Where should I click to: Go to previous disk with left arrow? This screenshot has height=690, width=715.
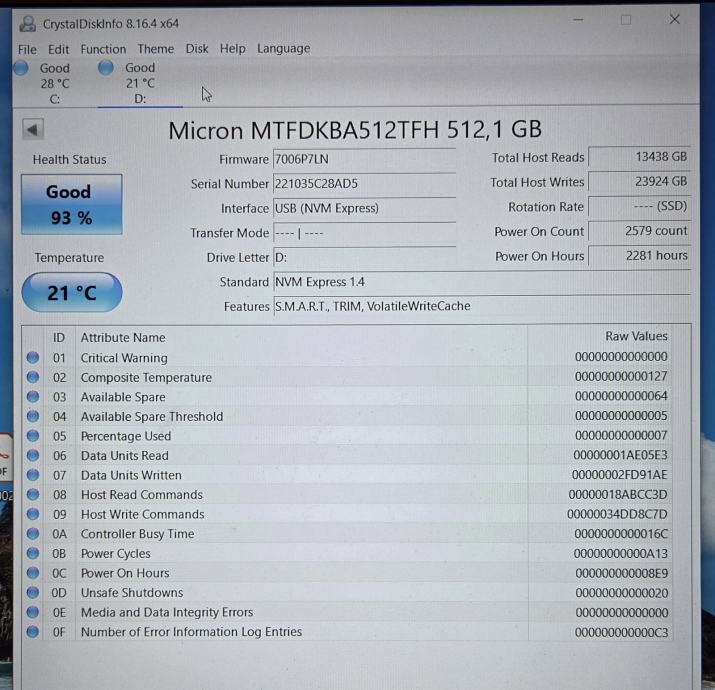point(33,130)
